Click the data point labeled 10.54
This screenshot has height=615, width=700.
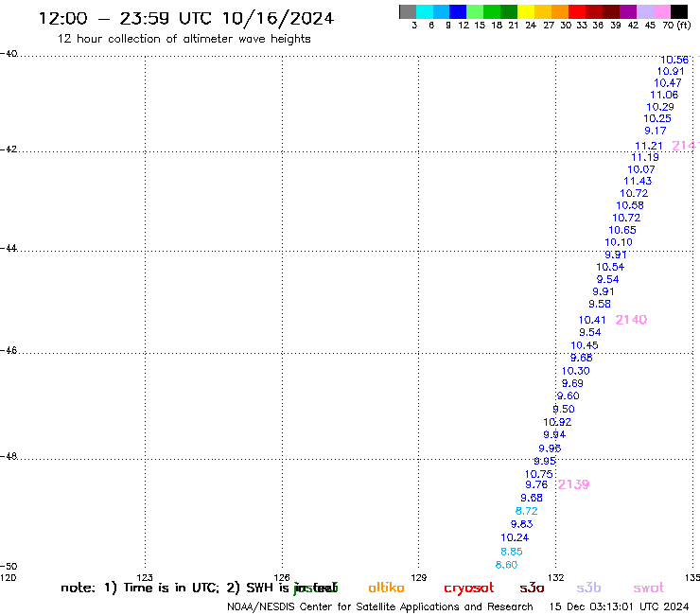(610, 267)
